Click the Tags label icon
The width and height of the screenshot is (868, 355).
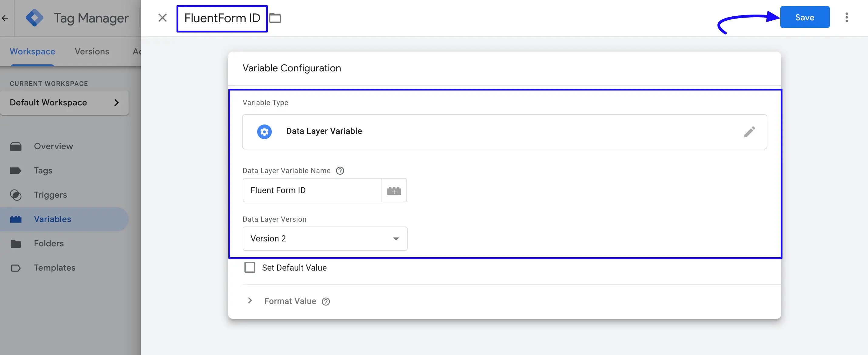[x=15, y=171]
